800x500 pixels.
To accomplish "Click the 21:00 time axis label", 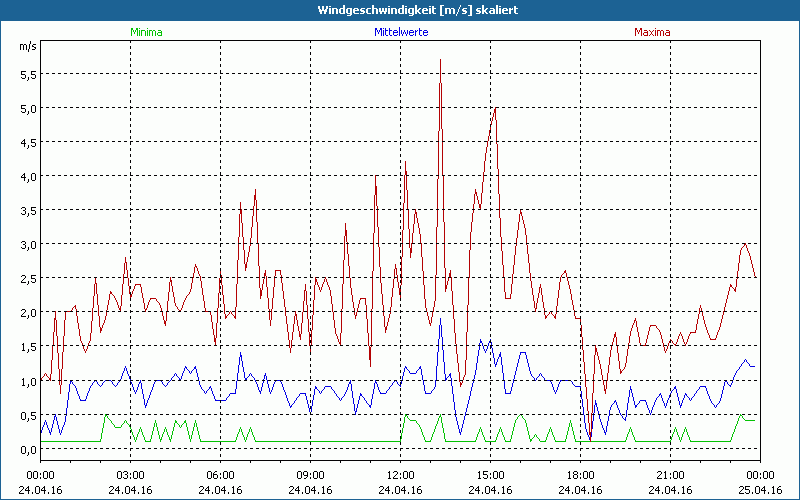I will point(670,475).
